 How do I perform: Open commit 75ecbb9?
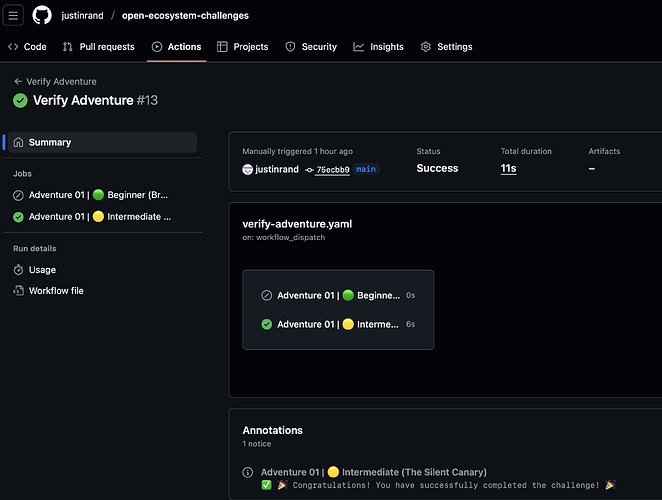point(333,170)
